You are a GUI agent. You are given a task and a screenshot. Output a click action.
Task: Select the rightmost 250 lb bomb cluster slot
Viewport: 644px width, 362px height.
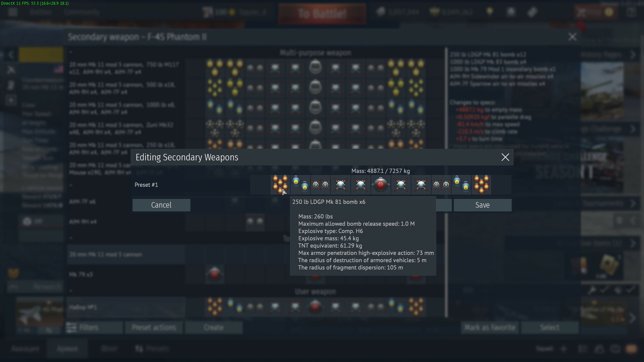[x=481, y=185]
